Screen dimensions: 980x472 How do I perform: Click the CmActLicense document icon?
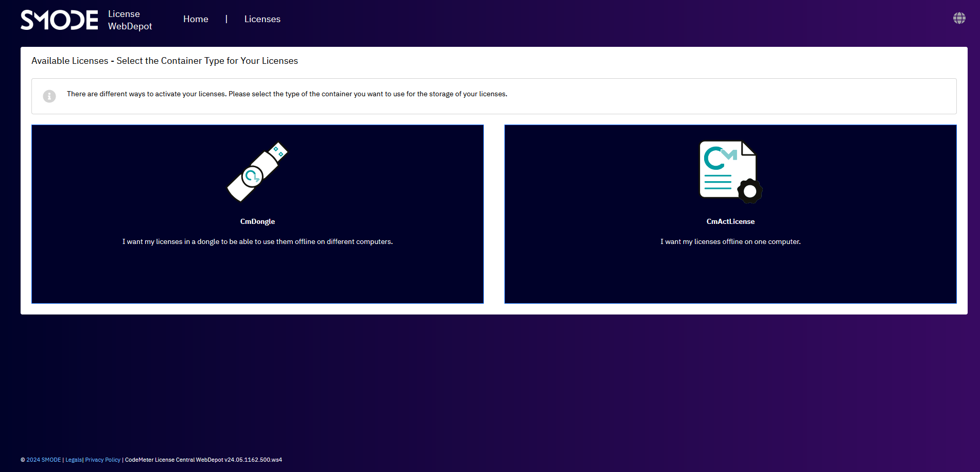coord(730,171)
